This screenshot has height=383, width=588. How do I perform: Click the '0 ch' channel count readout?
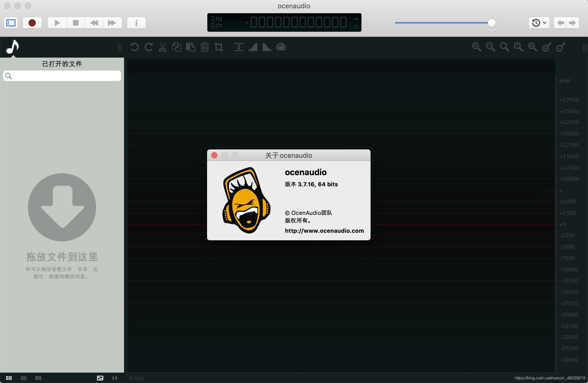[216, 25]
